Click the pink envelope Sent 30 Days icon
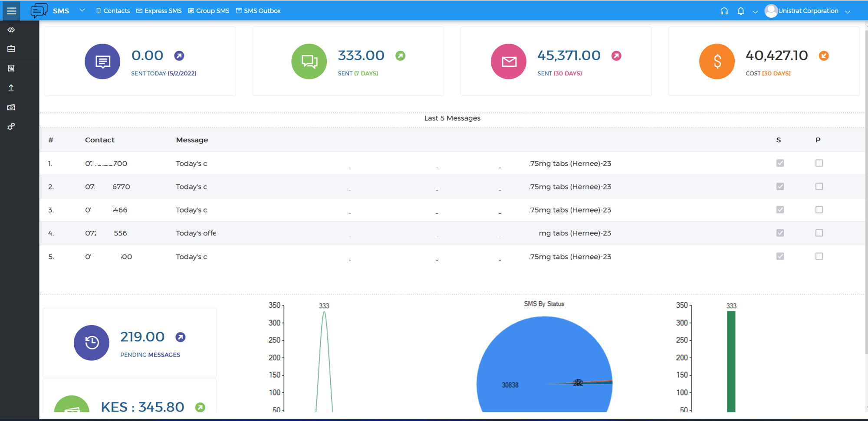The image size is (868, 421). point(509,62)
